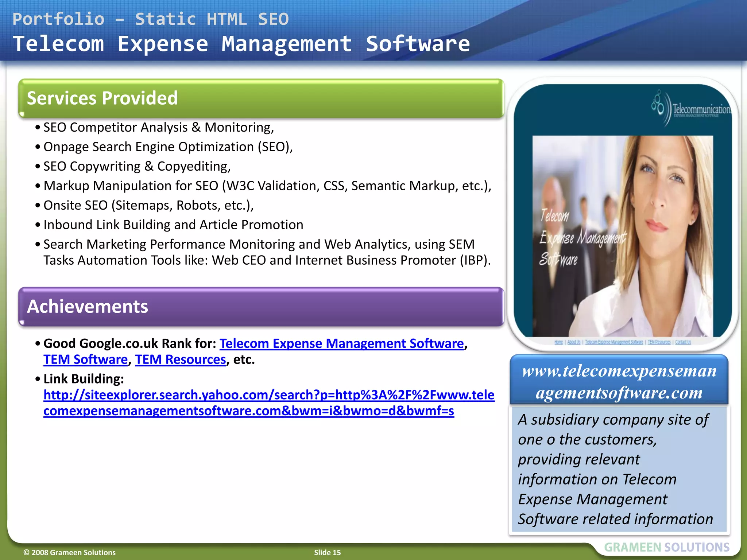Image resolution: width=747 pixels, height=560 pixels.
Task: Click 'Good Google.co.uk Rank for:' text
Action: pos(130,343)
